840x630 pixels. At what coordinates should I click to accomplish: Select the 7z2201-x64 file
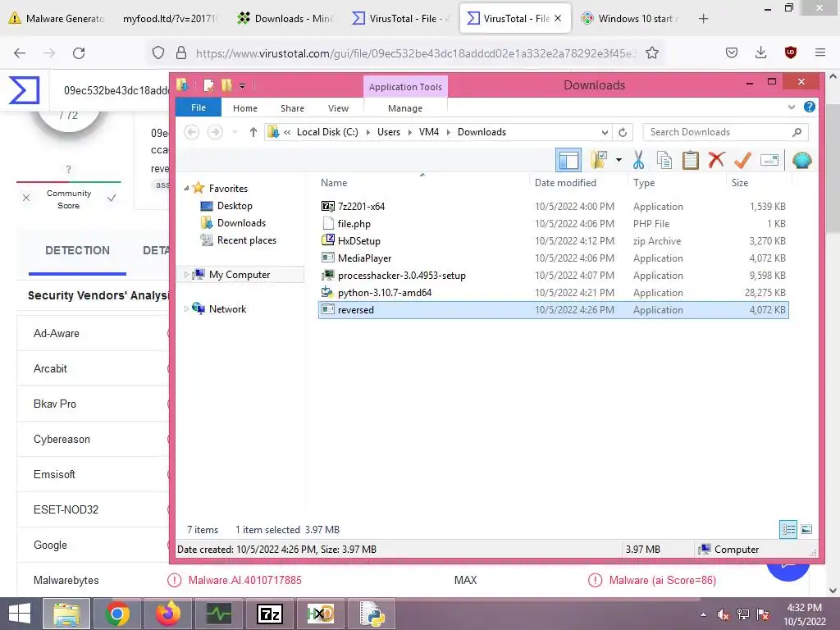[x=554, y=206]
